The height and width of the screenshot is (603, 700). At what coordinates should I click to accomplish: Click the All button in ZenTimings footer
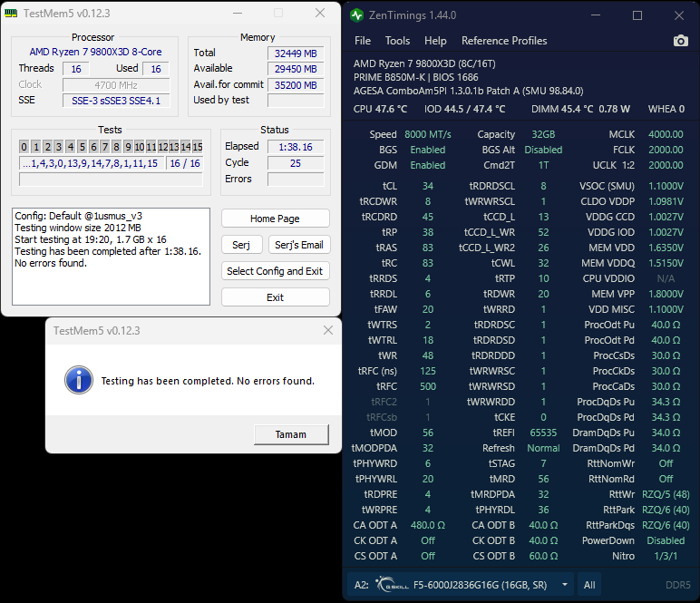coord(589,585)
